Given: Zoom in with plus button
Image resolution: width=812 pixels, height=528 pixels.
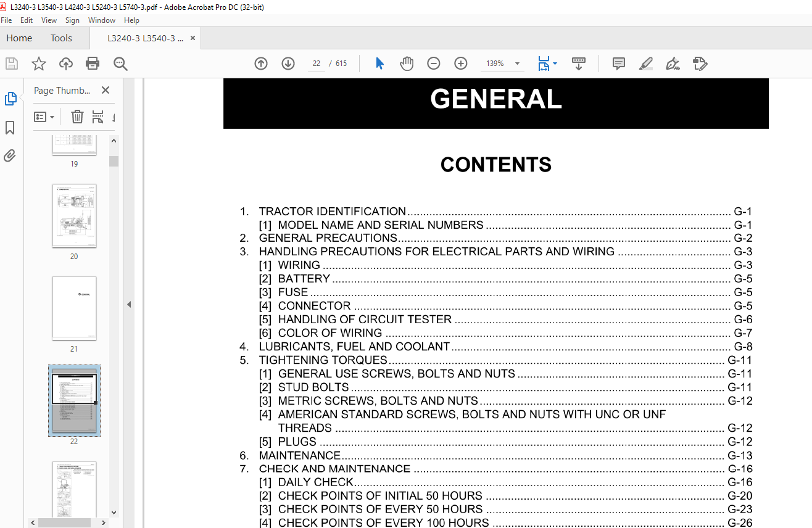Looking at the screenshot, I should tap(461, 64).
